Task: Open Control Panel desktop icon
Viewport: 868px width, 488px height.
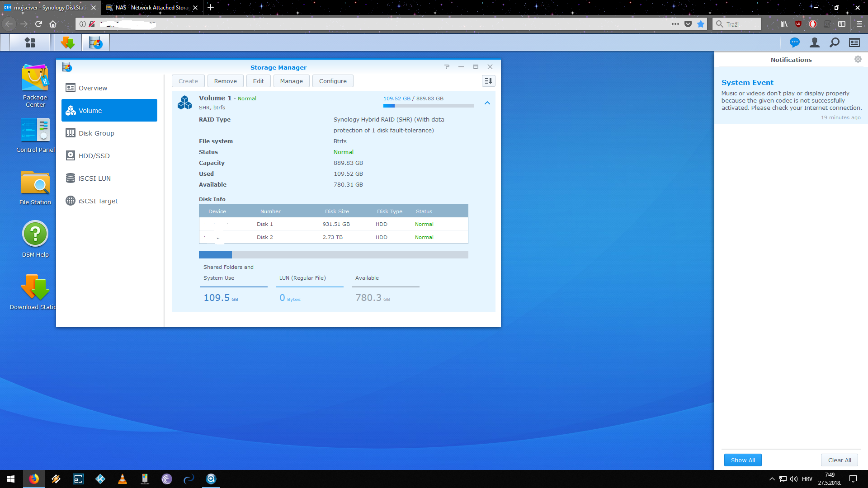Action: point(35,131)
